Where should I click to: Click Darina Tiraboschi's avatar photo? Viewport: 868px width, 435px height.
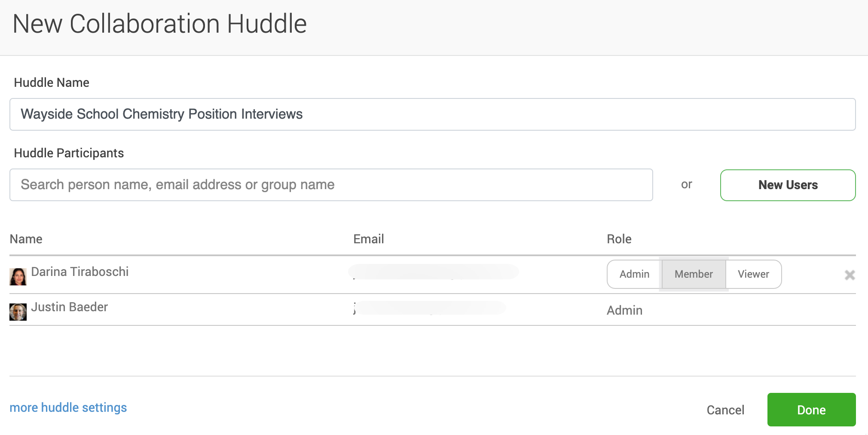pyautogui.click(x=18, y=277)
